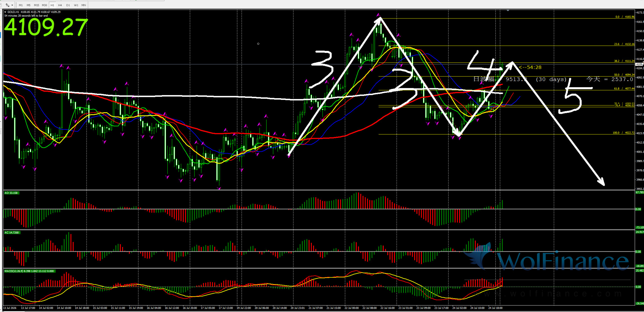644x312 pixels.
Task: Switch chart to M1 timeframe
Action: [x=21, y=5]
